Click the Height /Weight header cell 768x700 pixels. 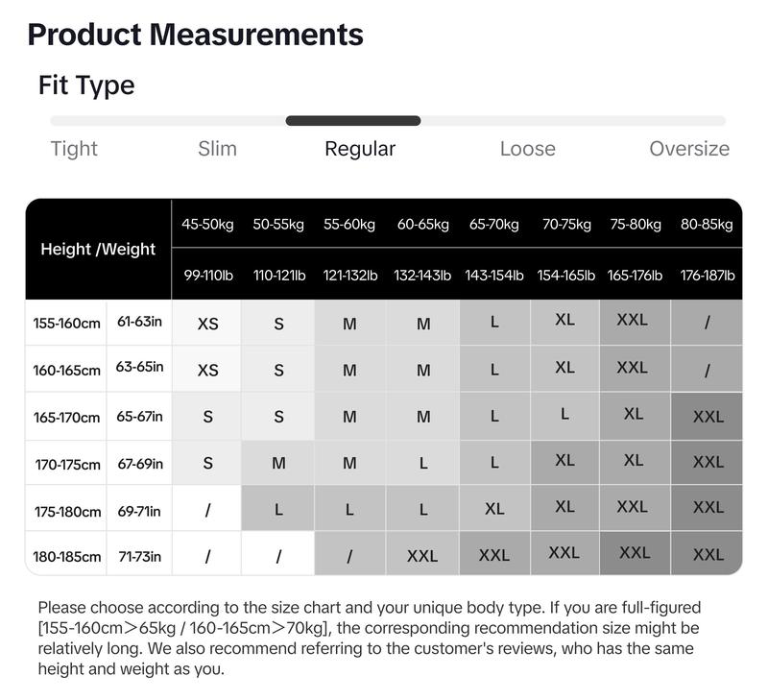coord(98,250)
